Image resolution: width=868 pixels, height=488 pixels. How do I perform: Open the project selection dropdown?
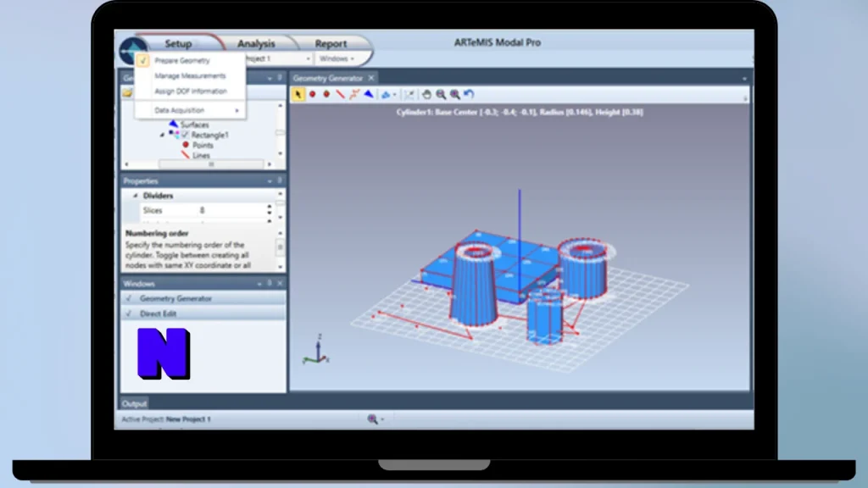point(309,58)
